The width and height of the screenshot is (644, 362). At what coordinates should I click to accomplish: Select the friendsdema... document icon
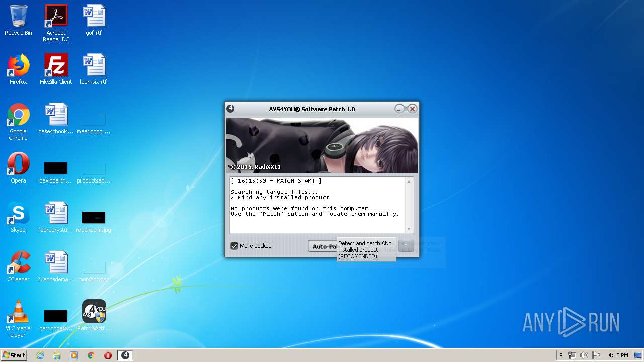(x=56, y=266)
